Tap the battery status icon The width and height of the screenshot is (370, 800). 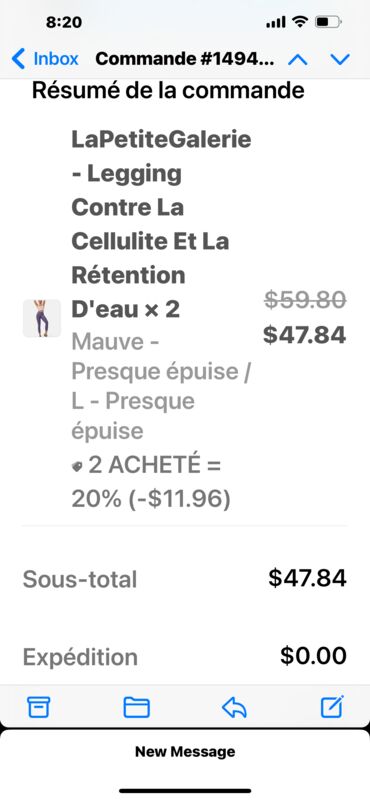pyautogui.click(x=328, y=22)
